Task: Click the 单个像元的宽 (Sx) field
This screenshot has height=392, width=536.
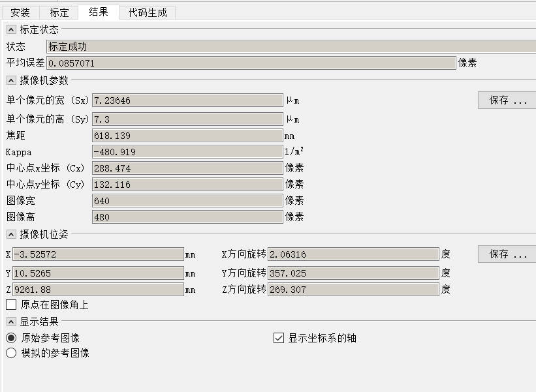Action: coord(187,100)
